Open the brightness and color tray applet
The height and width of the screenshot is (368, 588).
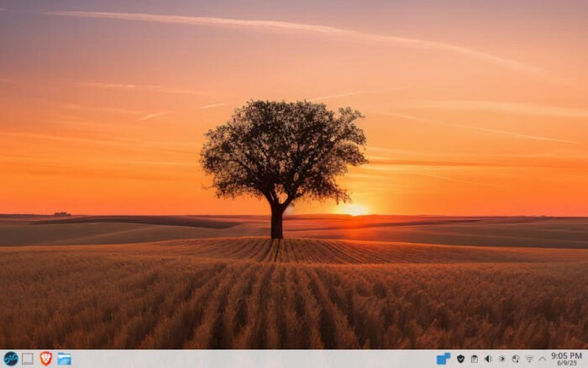(x=501, y=359)
